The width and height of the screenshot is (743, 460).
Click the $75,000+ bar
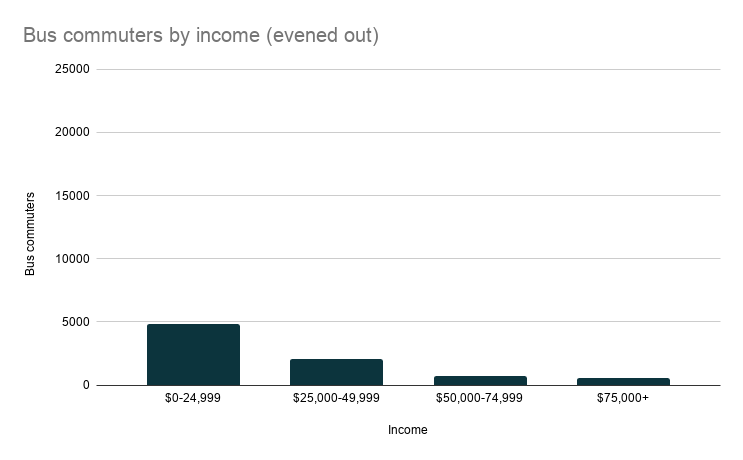[x=623, y=382]
